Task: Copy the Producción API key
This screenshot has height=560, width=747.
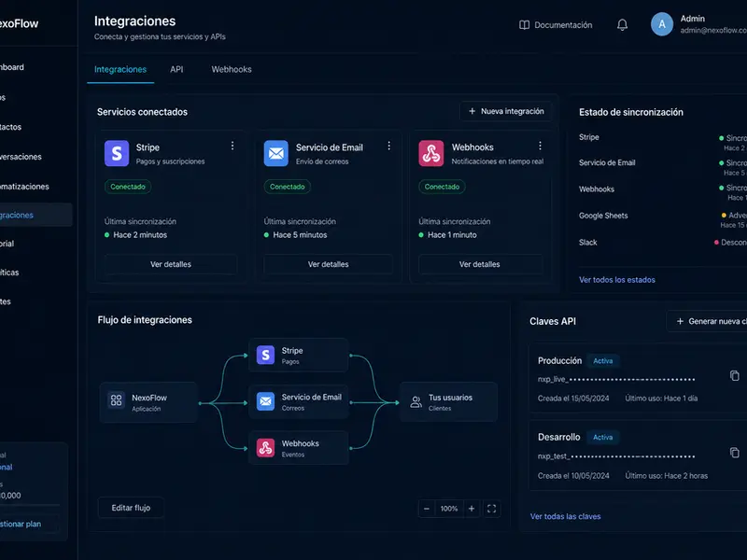Action: pyautogui.click(x=735, y=376)
